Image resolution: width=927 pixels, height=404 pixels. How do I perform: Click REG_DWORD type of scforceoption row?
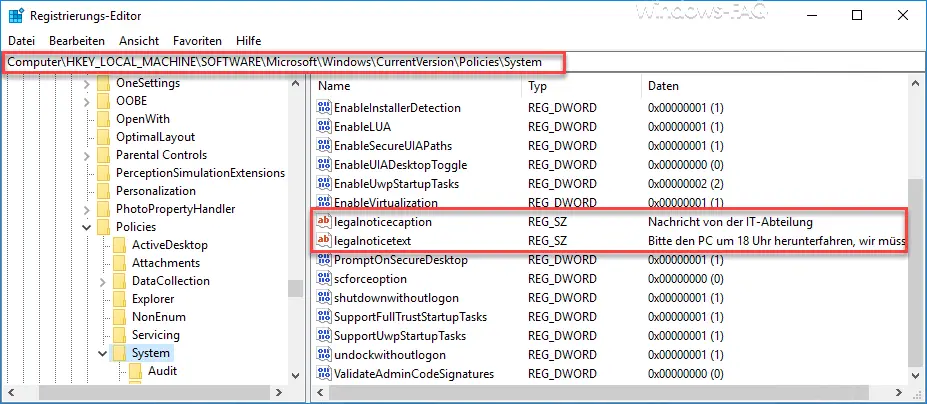tap(562, 279)
